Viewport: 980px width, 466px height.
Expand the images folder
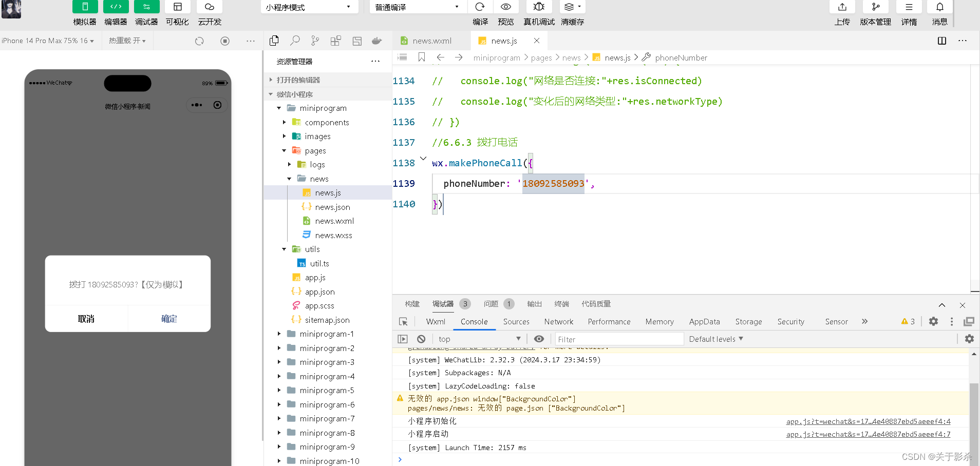click(x=284, y=136)
